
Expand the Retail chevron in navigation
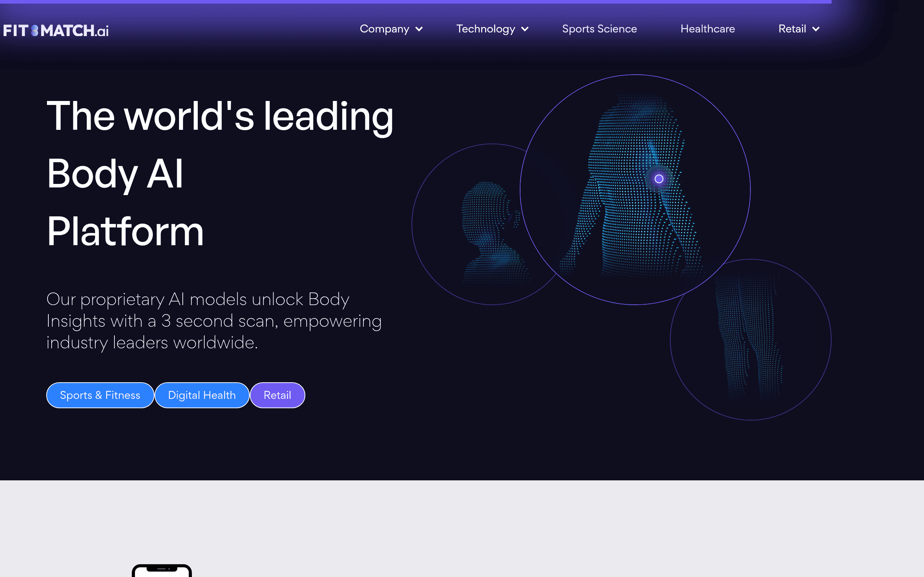(x=816, y=29)
